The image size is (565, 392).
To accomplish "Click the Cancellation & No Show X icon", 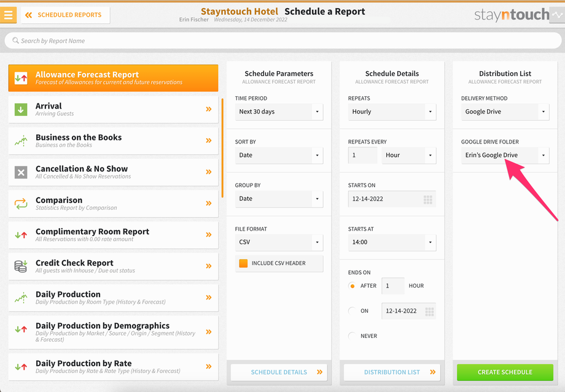I will [x=21, y=172].
